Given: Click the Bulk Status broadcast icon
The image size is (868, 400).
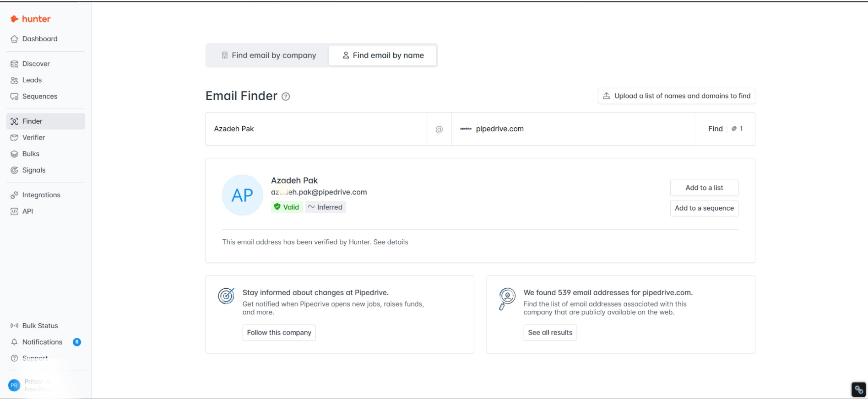Looking at the screenshot, I should tap(14, 326).
